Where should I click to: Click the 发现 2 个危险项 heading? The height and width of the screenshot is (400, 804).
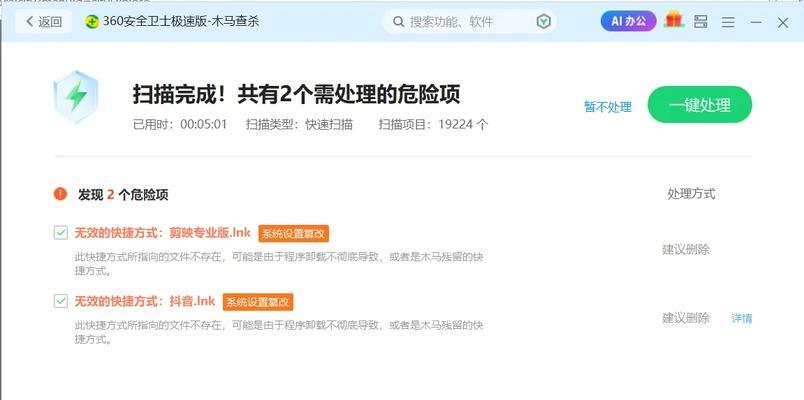[123, 194]
